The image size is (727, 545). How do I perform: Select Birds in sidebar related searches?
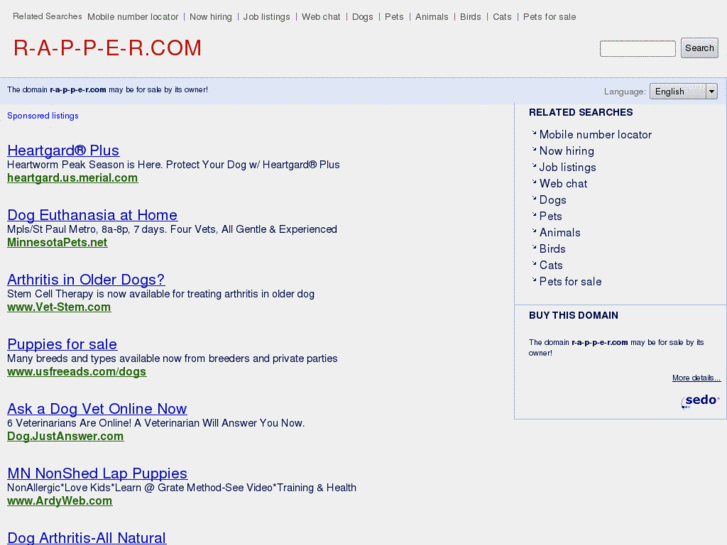[x=552, y=249]
